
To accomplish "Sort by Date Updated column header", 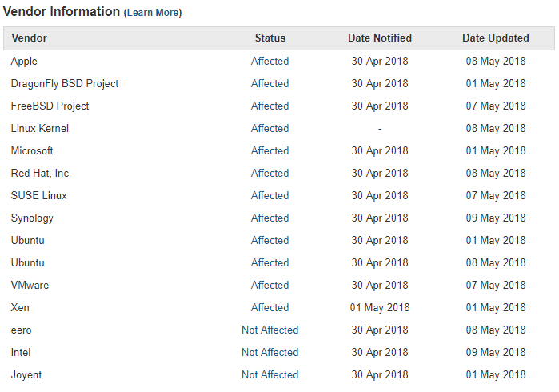I will point(496,38).
